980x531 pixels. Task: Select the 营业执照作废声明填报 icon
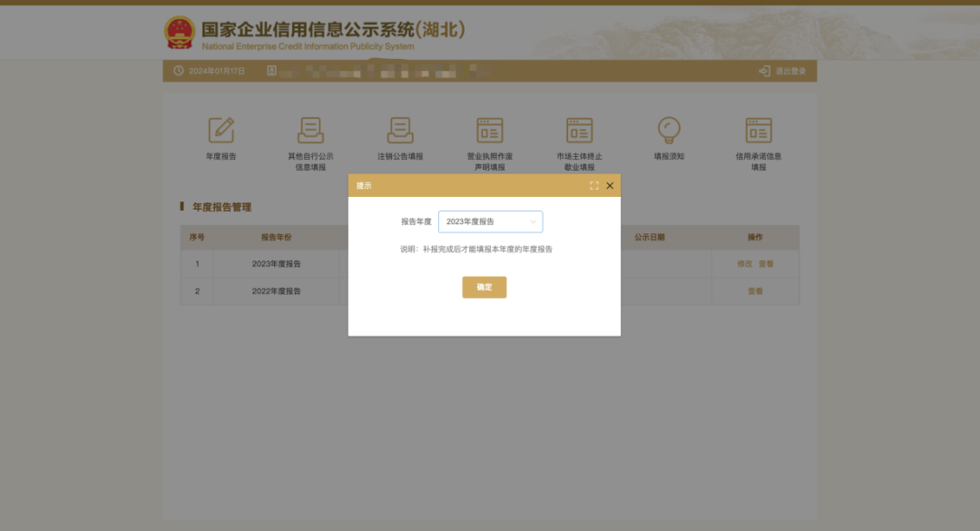[x=490, y=131]
